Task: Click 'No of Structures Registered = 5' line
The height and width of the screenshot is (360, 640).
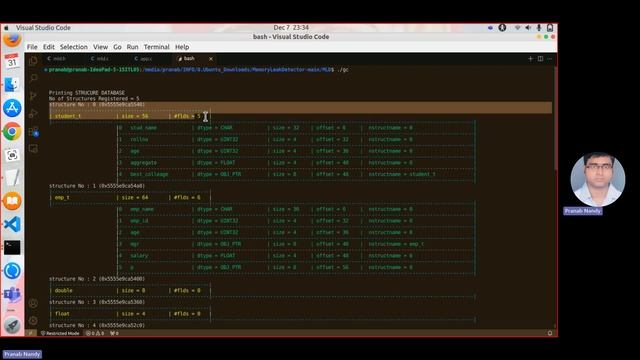Action: coord(94,99)
